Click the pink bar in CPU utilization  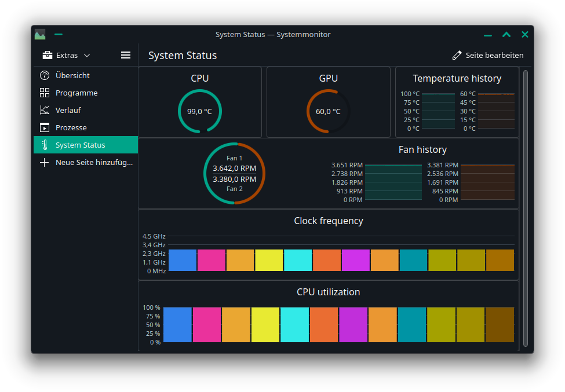click(207, 325)
